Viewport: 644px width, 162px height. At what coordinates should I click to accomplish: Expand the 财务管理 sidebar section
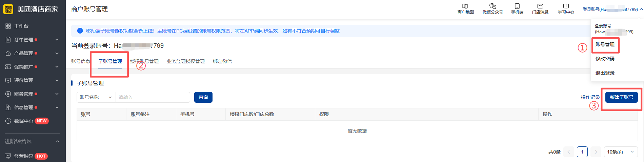(x=57, y=94)
